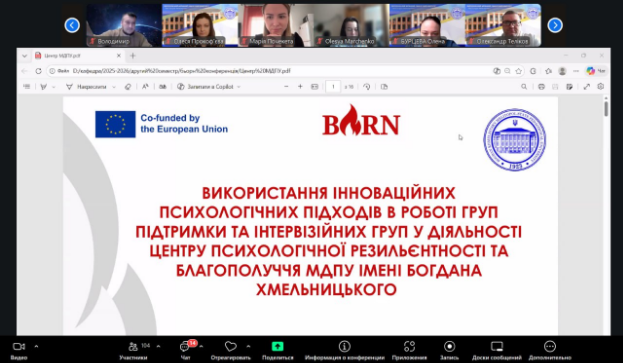Open the Чат chat panel
624x364 pixels.
185,350
